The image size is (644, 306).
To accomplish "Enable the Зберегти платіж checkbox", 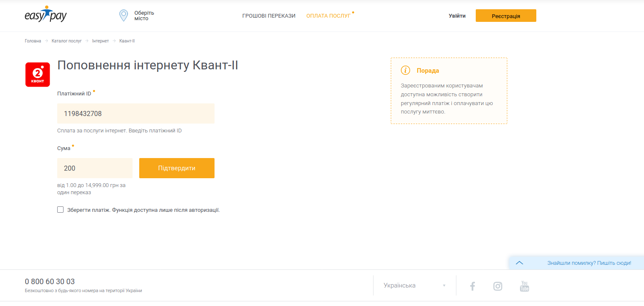I will click(61, 210).
